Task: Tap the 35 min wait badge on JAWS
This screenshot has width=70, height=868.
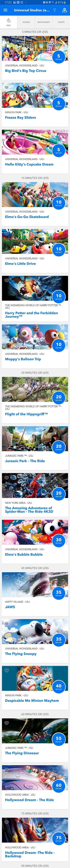Action: (59, 593)
